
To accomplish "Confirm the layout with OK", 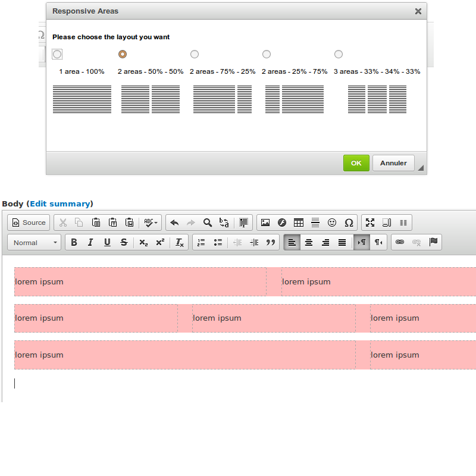I will tap(356, 163).
